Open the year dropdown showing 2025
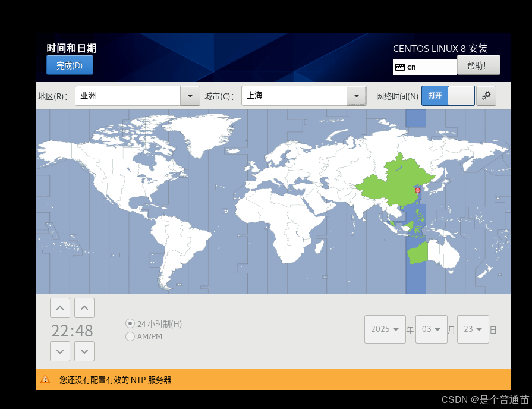This screenshot has width=532, height=409. tap(385, 329)
